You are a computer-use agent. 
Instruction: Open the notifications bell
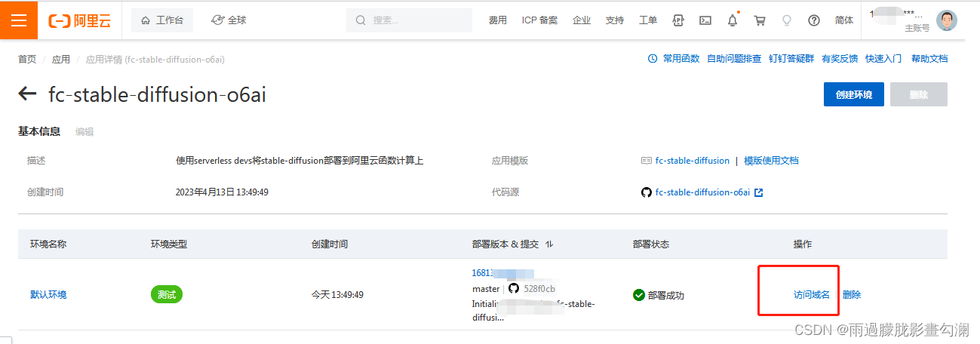click(733, 20)
